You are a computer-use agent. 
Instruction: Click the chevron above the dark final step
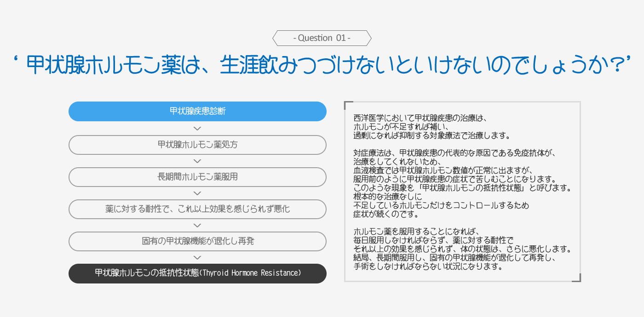click(197, 257)
